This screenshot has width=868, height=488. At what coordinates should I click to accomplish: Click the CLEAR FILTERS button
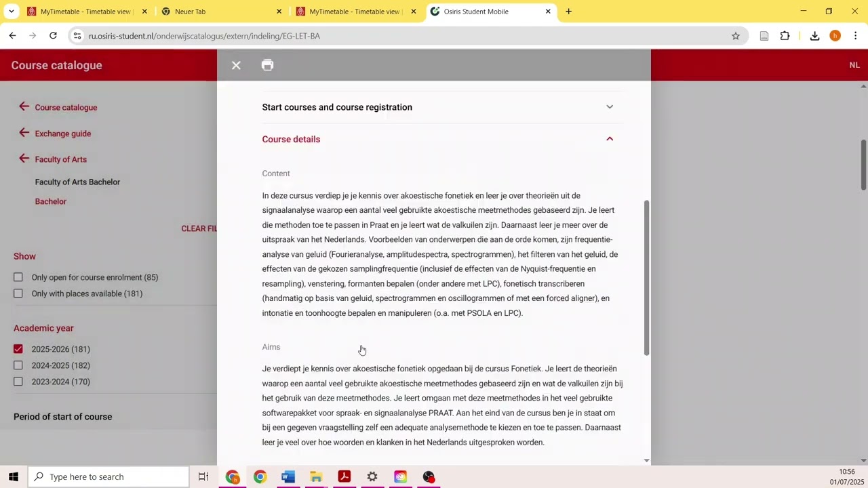tap(199, 228)
